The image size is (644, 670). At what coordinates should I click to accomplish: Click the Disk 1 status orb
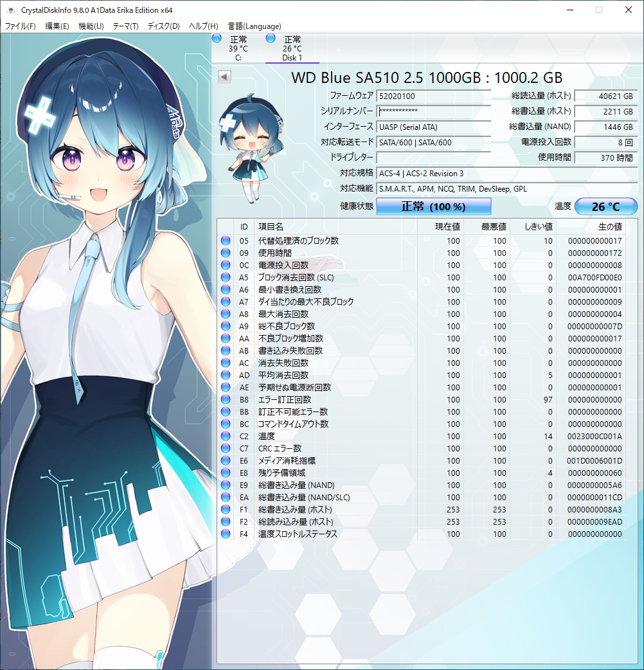pyautogui.click(x=271, y=39)
